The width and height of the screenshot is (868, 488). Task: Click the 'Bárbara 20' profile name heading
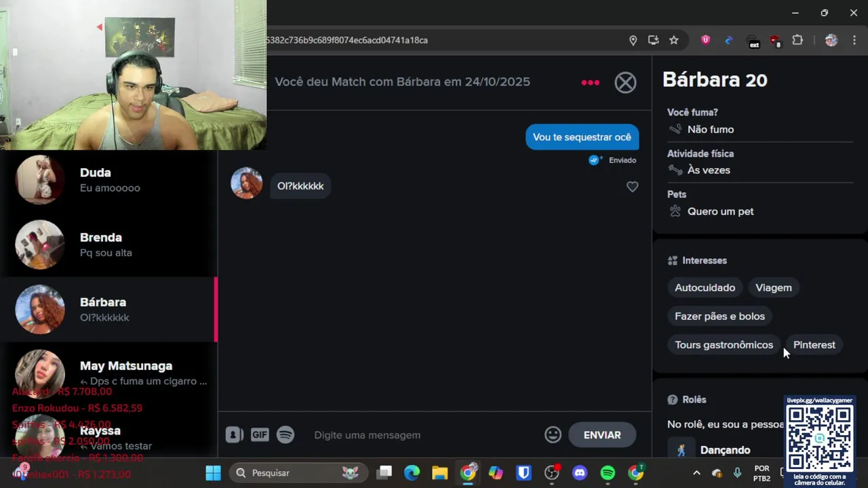(x=715, y=80)
